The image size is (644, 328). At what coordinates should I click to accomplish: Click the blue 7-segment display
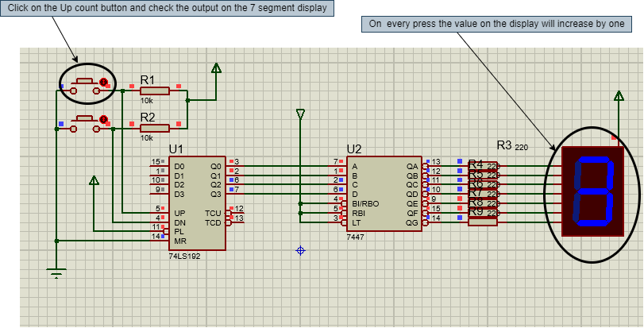click(591, 191)
